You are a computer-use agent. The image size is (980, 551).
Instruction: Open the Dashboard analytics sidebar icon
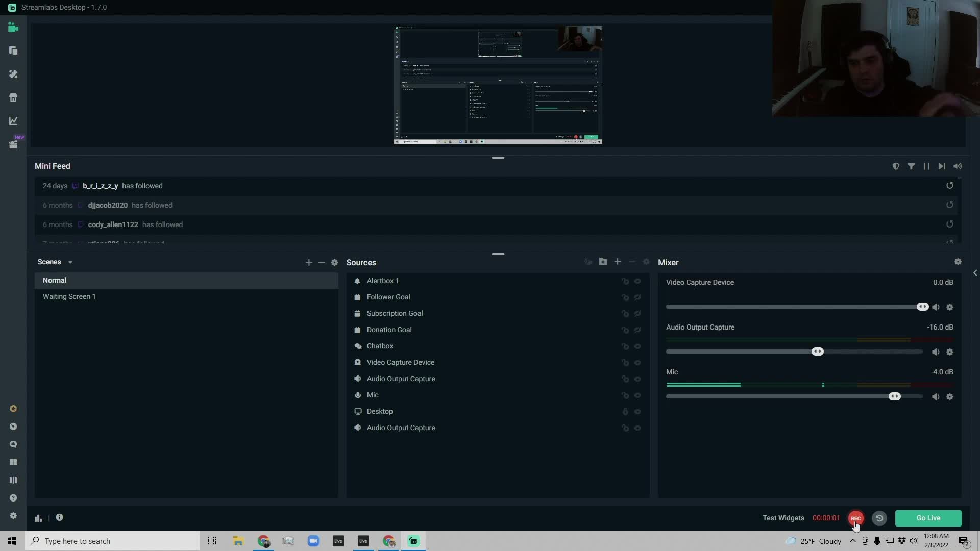tap(13, 121)
